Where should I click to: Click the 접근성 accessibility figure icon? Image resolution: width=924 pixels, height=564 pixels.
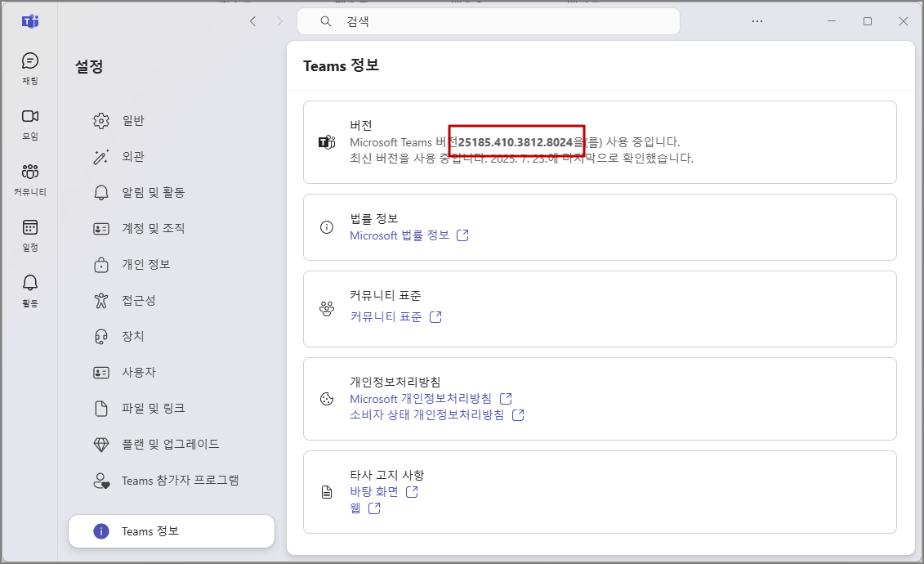[x=101, y=301]
